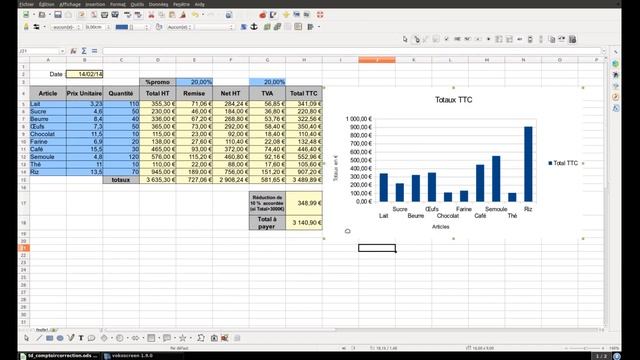Click the Paste clipboard icon
This screenshot has width=640, height=360.
click(x=172, y=15)
